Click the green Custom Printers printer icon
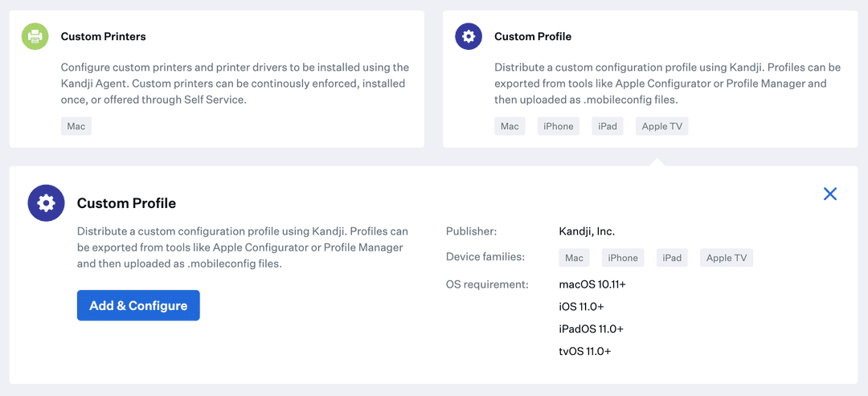The width and height of the screenshot is (868, 396). point(35,36)
